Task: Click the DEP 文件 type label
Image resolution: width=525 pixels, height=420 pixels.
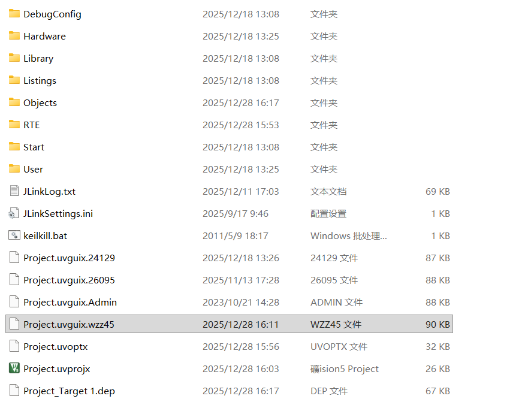Action: click(x=329, y=391)
